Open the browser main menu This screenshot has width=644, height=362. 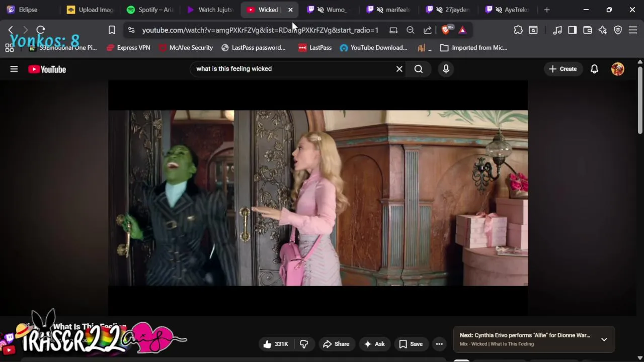633,30
